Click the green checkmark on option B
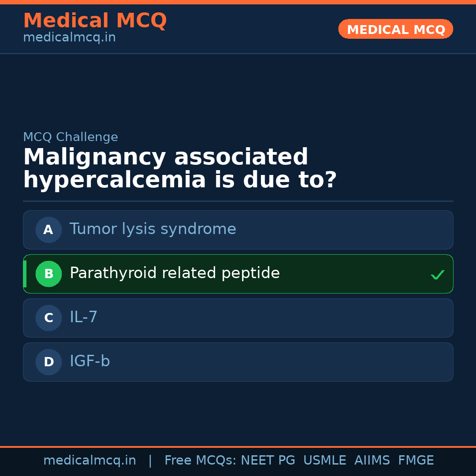 coord(437,275)
